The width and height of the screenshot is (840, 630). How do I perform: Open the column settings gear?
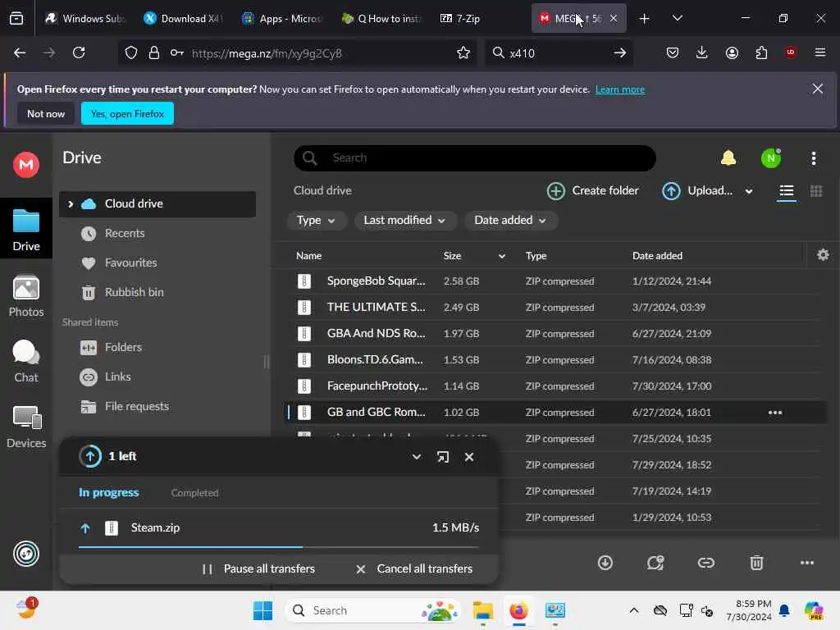[x=823, y=255]
